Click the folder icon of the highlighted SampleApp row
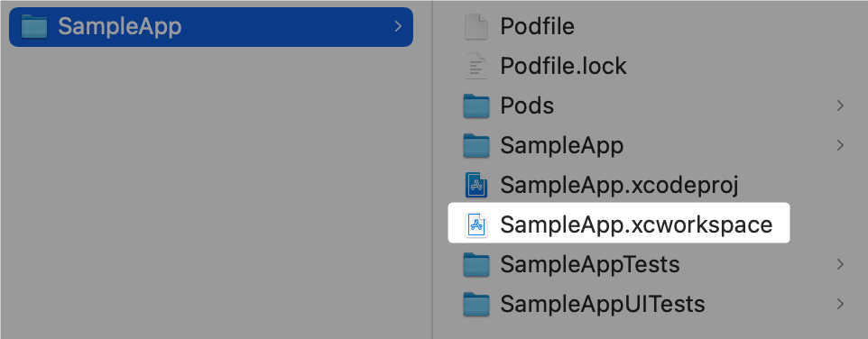 coord(33,26)
